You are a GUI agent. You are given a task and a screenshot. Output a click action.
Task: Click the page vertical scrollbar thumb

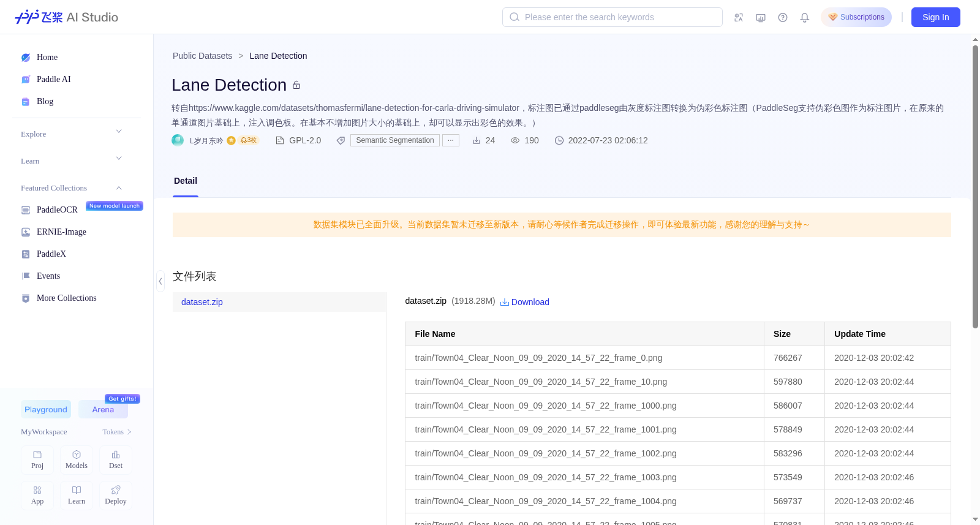tap(975, 187)
